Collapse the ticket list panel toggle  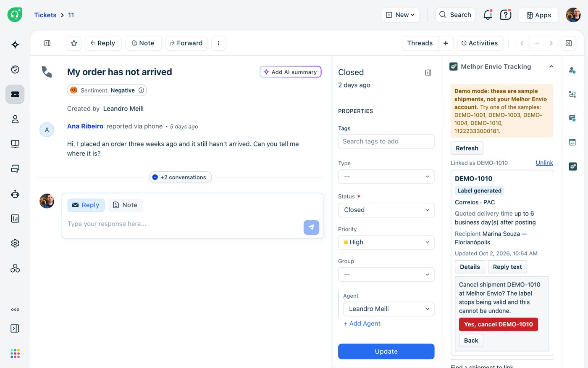tap(47, 43)
